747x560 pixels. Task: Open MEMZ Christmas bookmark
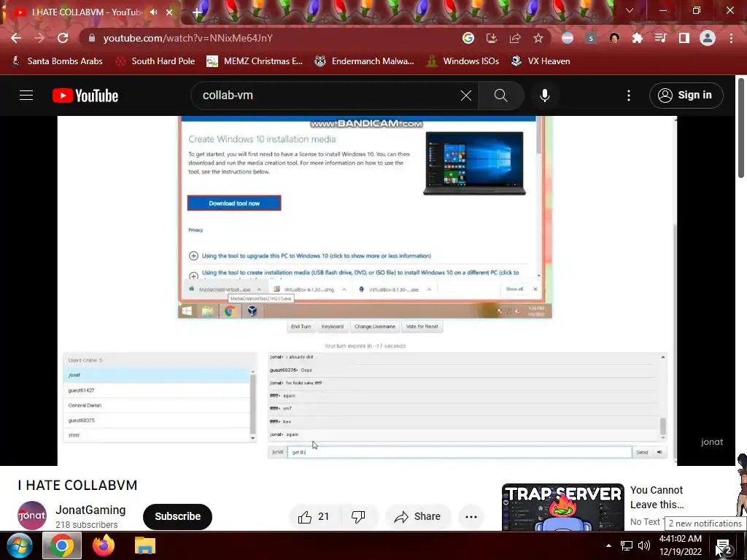pos(255,61)
